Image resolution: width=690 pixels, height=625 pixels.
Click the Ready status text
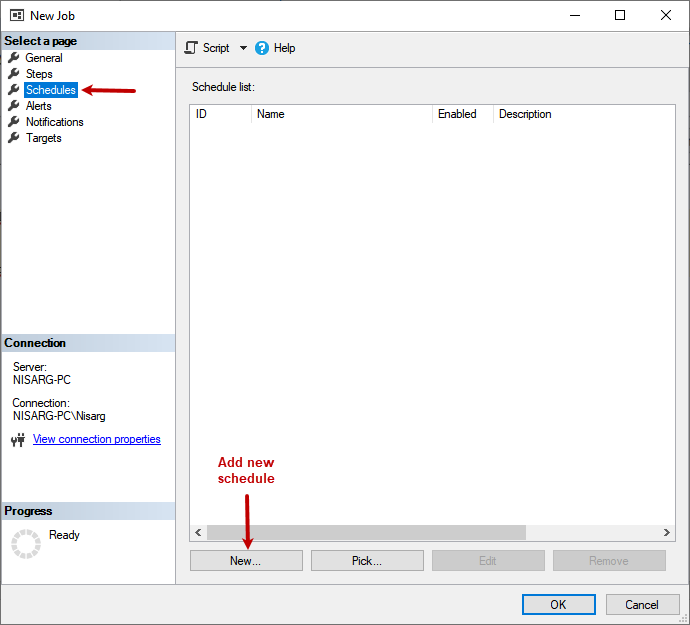(64, 535)
